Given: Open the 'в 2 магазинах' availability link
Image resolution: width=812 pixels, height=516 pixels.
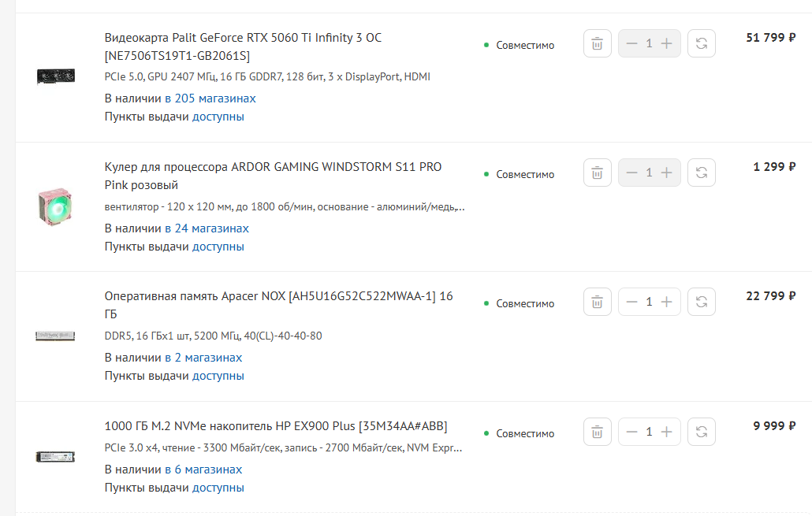Looking at the screenshot, I should 203,358.
